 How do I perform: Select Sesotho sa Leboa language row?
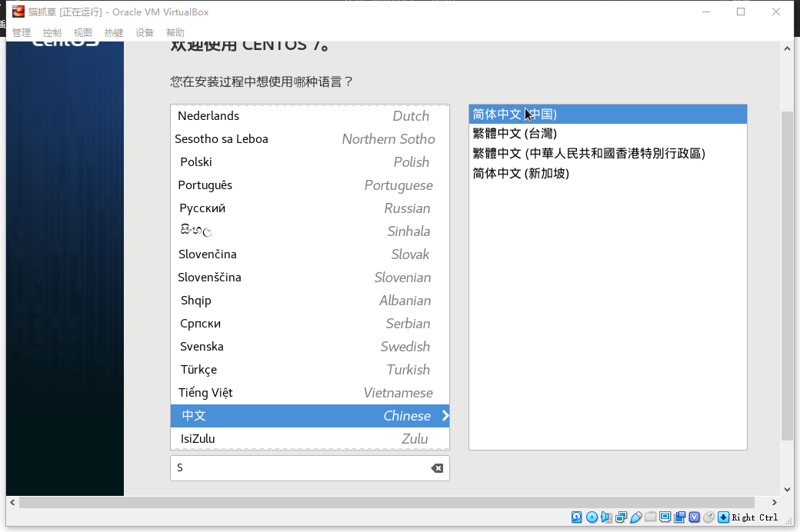click(x=310, y=138)
